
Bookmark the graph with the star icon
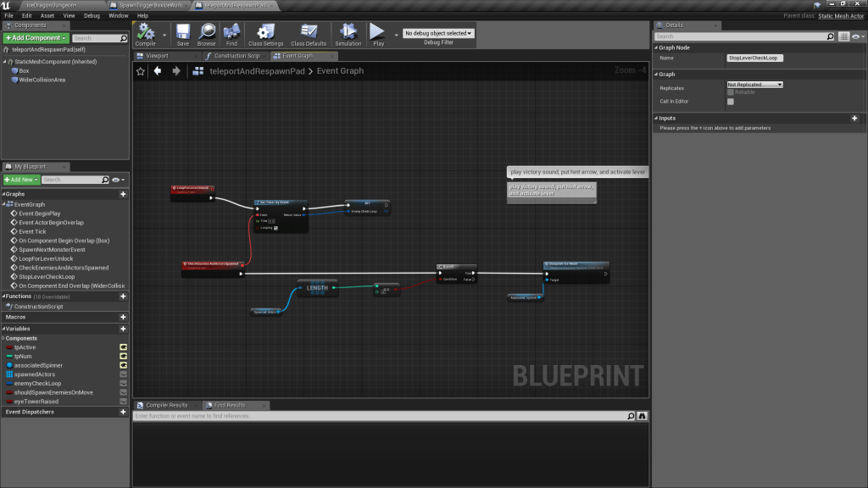[141, 71]
